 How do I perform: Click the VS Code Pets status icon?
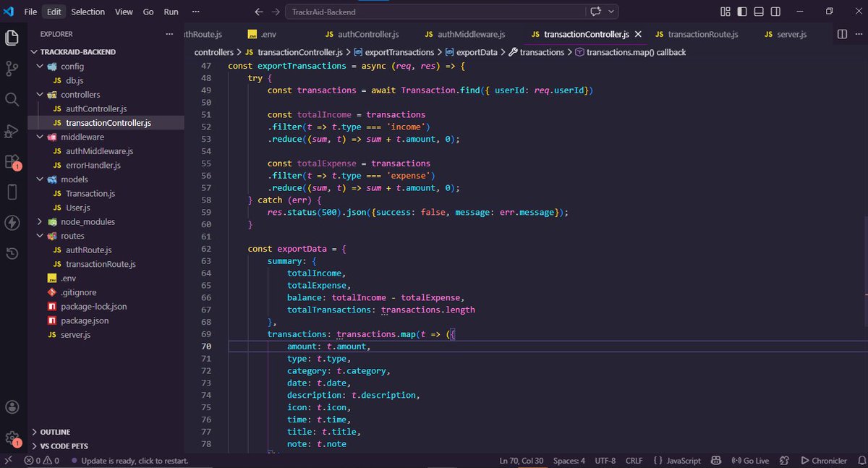pyautogui.click(x=784, y=461)
